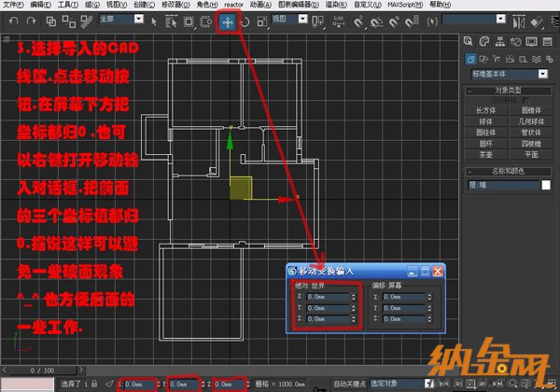Select the Helpers category icon
The height and width of the screenshot is (392, 560).
click(x=524, y=59)
